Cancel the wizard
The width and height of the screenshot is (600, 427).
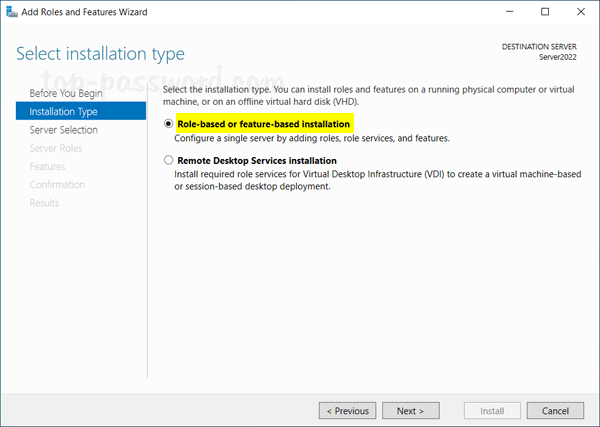tap(555, 410)
